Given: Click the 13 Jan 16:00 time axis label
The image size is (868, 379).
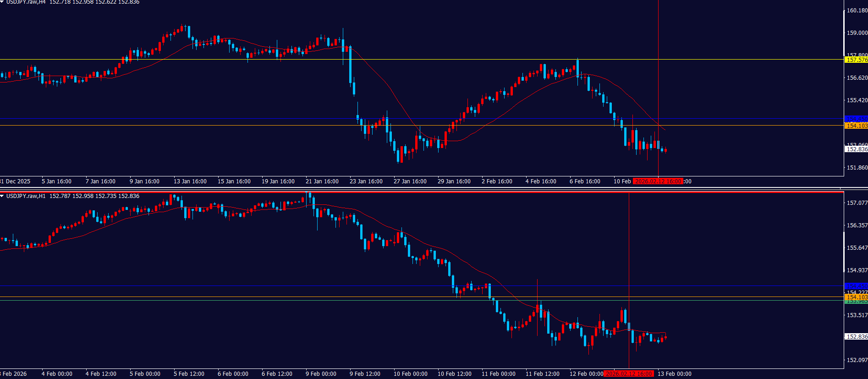Looking at the screenshot, I should point(190,181).
